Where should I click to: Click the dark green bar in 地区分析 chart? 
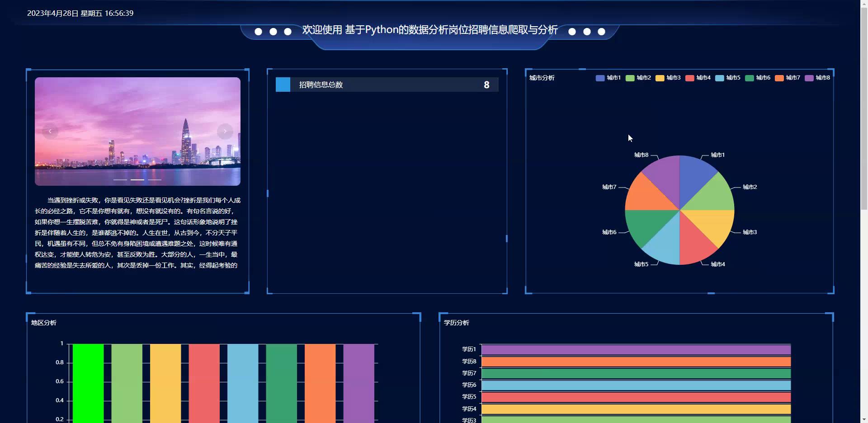click(282, 383)
